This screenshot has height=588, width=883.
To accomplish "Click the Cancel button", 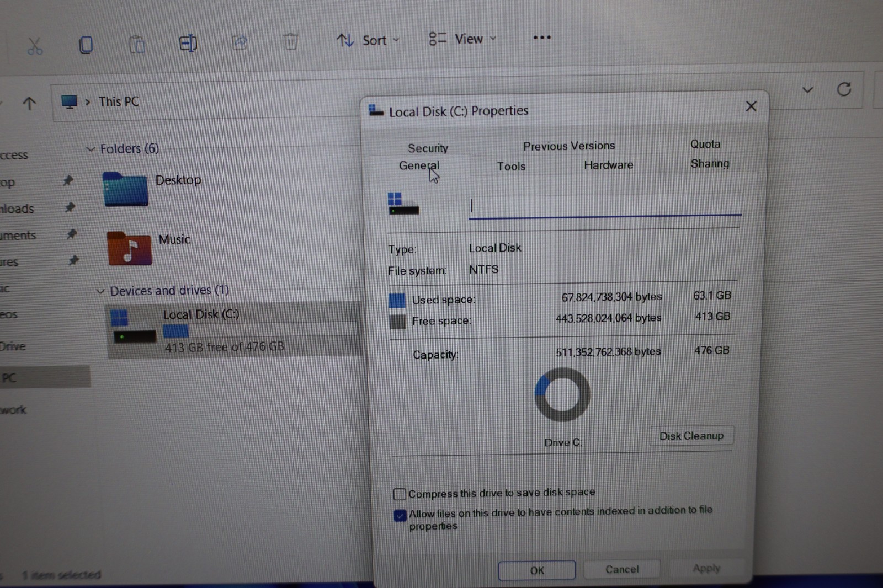I will 622,569.
